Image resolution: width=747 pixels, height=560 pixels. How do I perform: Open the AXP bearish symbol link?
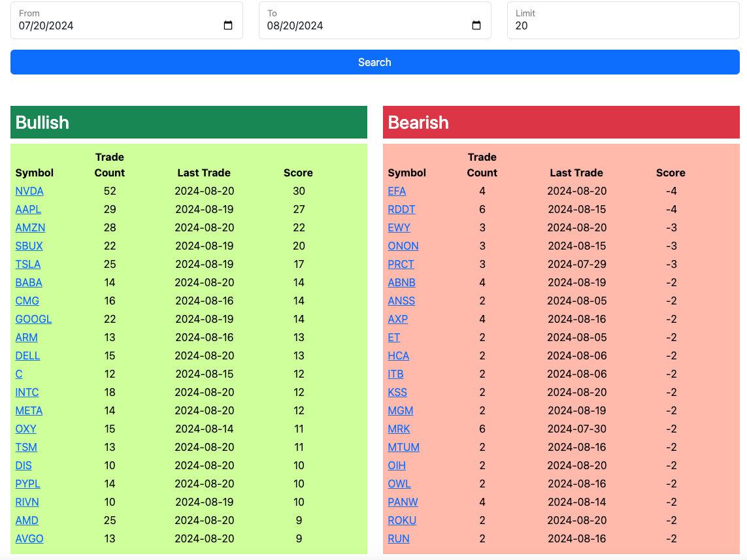398,319
